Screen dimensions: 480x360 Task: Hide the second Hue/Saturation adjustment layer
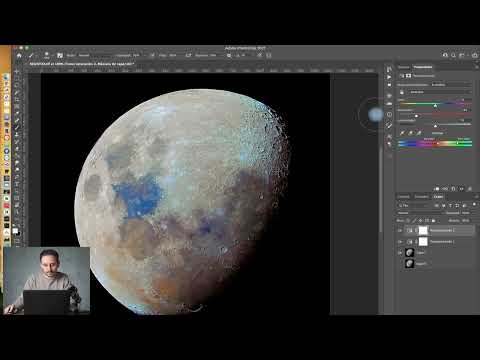coord(400,242)
